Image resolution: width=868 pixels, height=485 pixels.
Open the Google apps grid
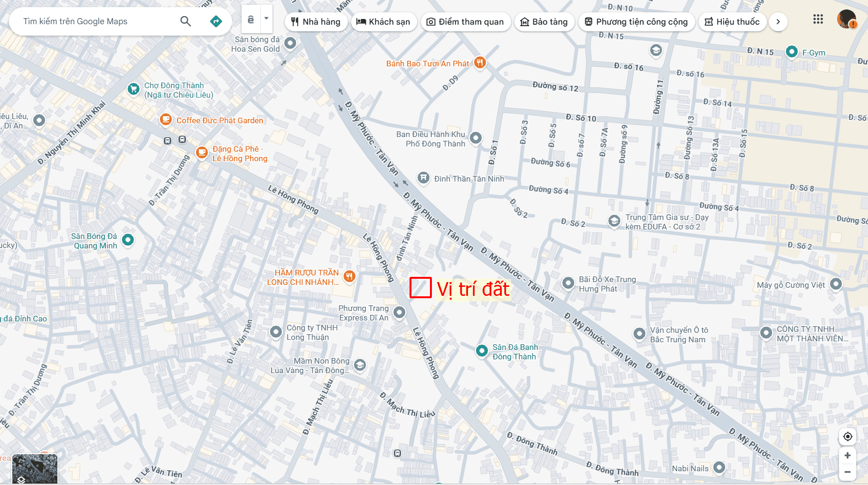tap(818, 19)
